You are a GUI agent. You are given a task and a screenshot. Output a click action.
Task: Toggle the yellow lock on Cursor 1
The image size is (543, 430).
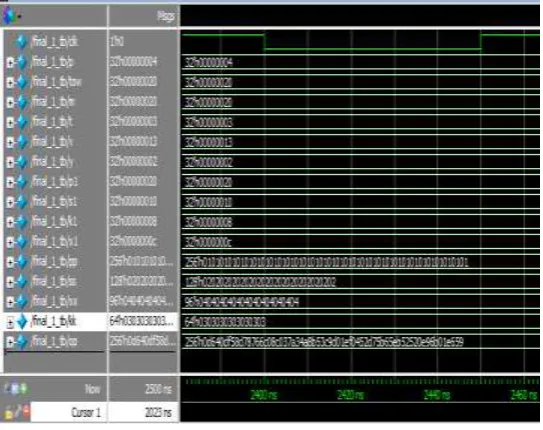pyautogui.click(x=8, y=413)
